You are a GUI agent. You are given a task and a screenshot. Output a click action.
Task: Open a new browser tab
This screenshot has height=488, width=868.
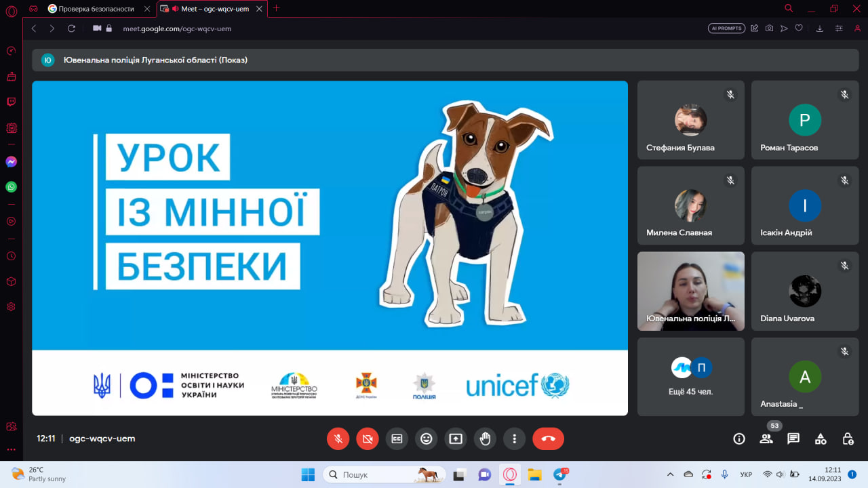(276, 8)
